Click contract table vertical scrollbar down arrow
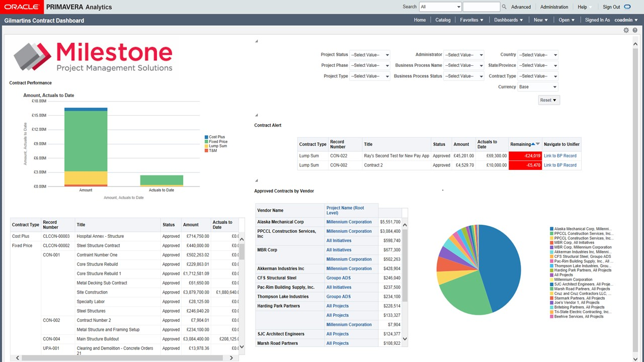 tap(242, 346)
